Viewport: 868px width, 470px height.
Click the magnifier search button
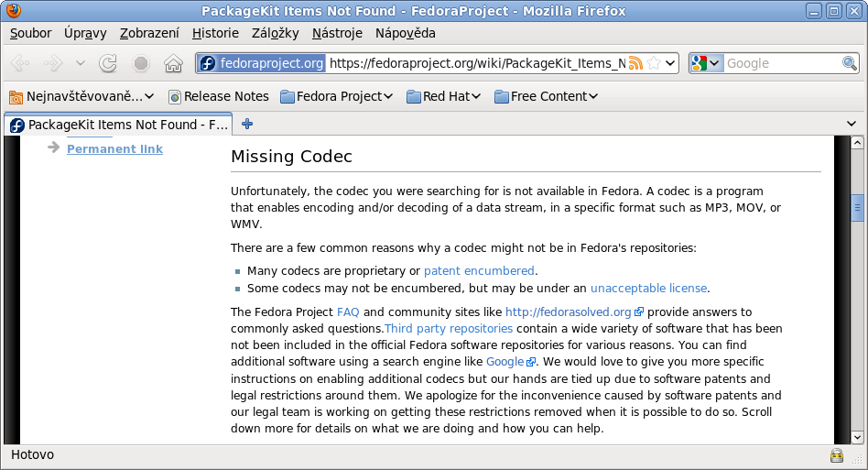coord(849,63)
